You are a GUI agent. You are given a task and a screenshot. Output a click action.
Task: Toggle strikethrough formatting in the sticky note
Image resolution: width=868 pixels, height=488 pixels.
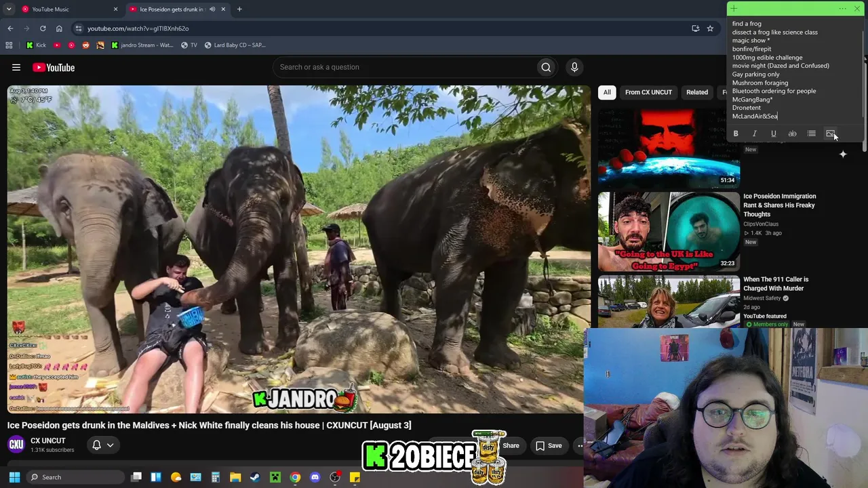pyautogui.click(x=792, y=134)
